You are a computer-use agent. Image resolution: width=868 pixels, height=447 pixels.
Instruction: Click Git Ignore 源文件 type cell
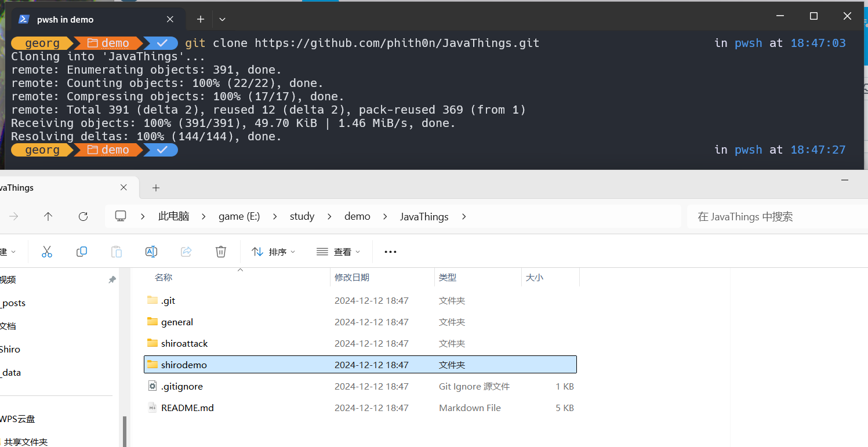pyautogui.click(x=474, y=386)
